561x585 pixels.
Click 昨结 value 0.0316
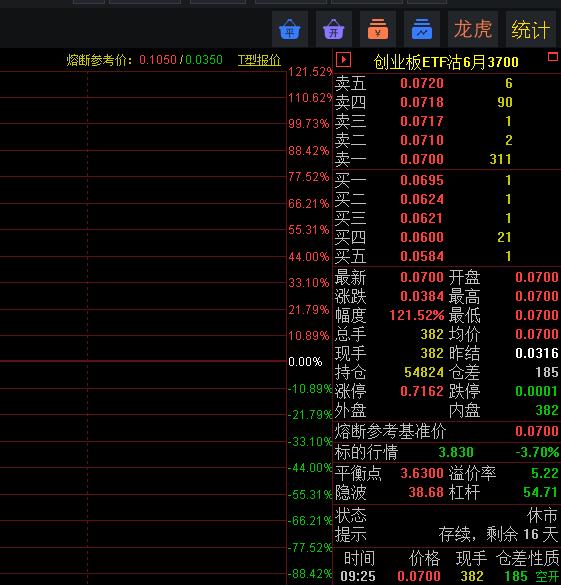click(x=537, y=353)
